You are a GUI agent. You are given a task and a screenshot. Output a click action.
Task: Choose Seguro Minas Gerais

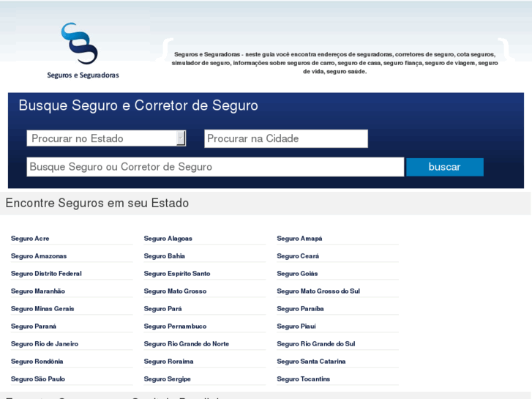pos(42,309)
